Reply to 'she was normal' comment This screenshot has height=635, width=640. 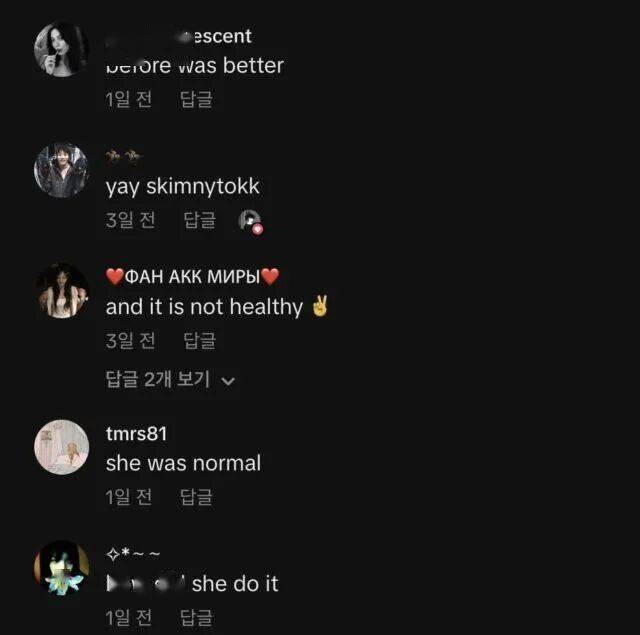tap(196, 497)
